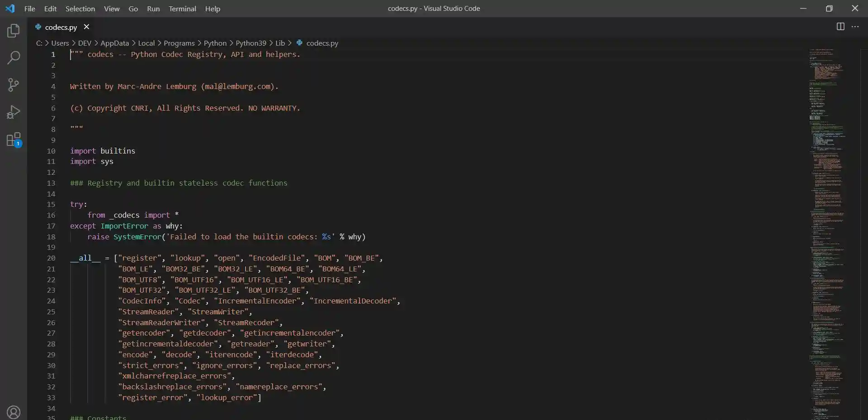Select the Help menu
The image size is (868, 420).
(212, 9)
